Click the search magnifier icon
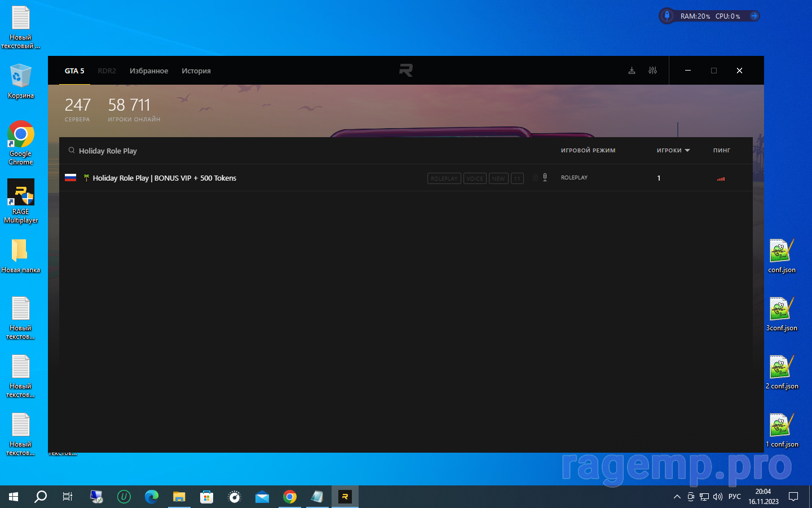The height and width of the screenshot is (508, 812). pyautogui.click(x=72, y=150)
